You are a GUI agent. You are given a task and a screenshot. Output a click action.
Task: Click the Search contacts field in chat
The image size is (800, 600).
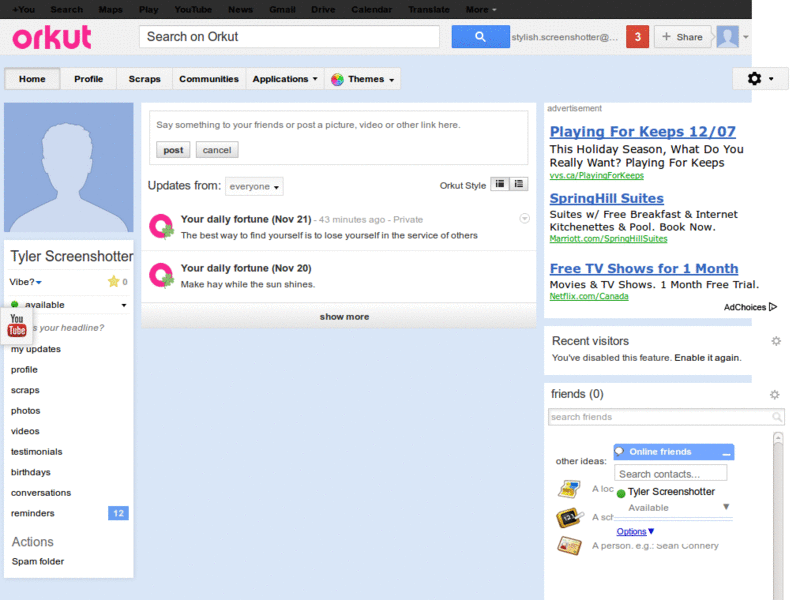point(670,474)
